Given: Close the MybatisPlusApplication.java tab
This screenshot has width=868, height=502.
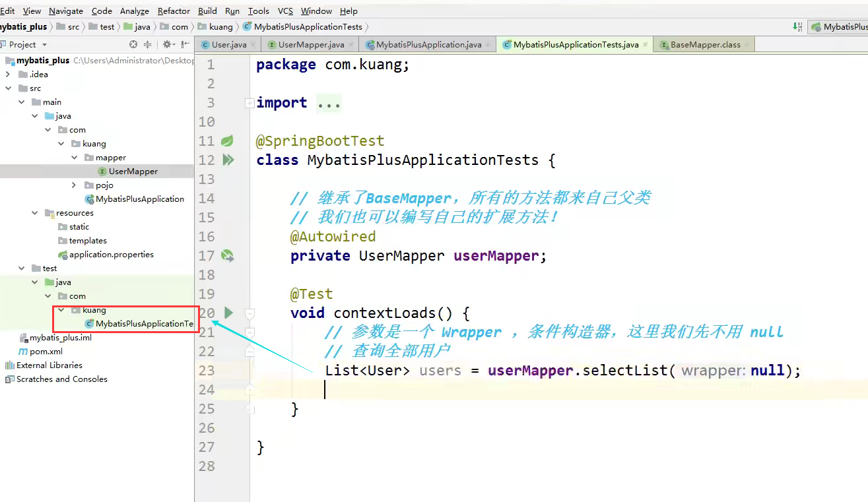Looking at the screenshot, I should [488, 45].
